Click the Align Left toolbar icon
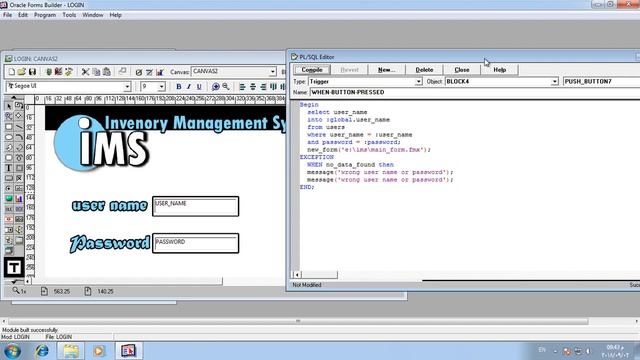 click(242, 87)
